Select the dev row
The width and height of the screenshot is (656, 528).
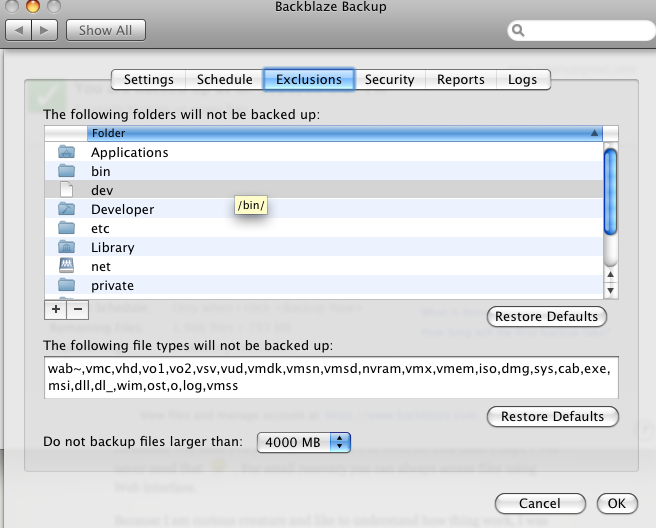point(324,190)
